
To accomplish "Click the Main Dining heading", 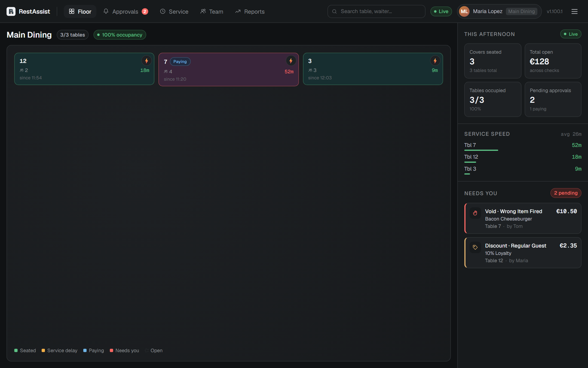I will [x=29, y=35].
